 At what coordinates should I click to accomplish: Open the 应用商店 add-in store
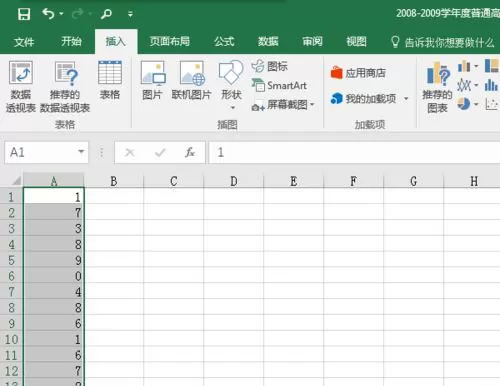pos(358,73)
